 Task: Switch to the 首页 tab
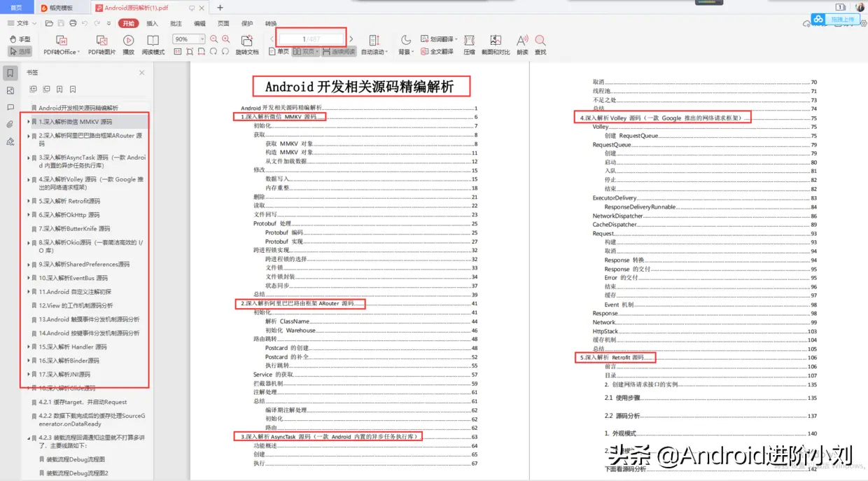click(x=16, y=8)
